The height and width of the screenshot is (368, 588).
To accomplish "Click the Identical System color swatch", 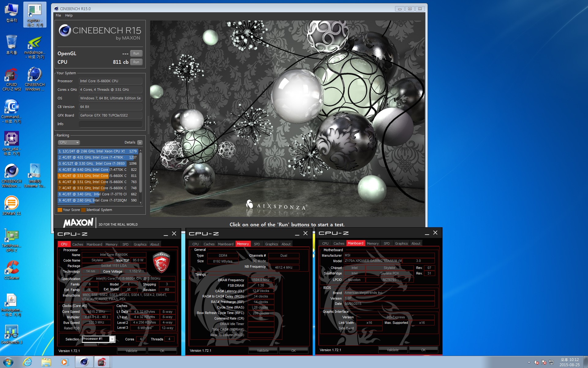I will click(x=83, y=210).
